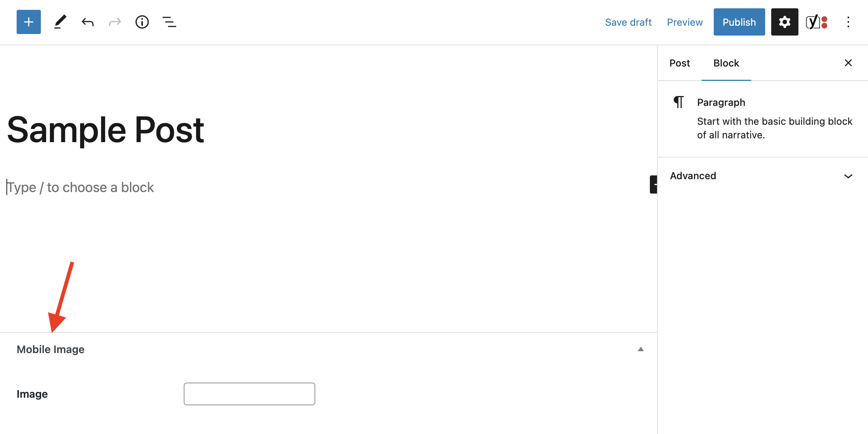
Task: Redo the last undone change
Action: tap(115, 22)
